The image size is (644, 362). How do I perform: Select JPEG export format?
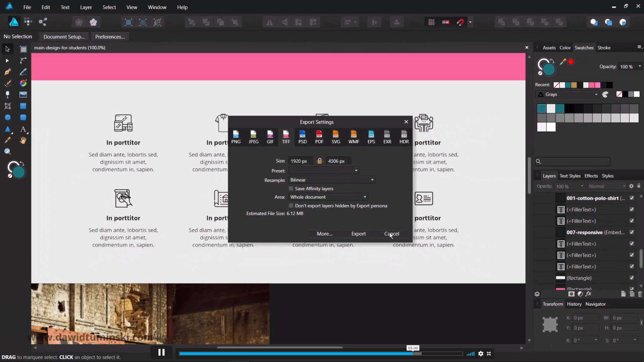click(254, 137)
